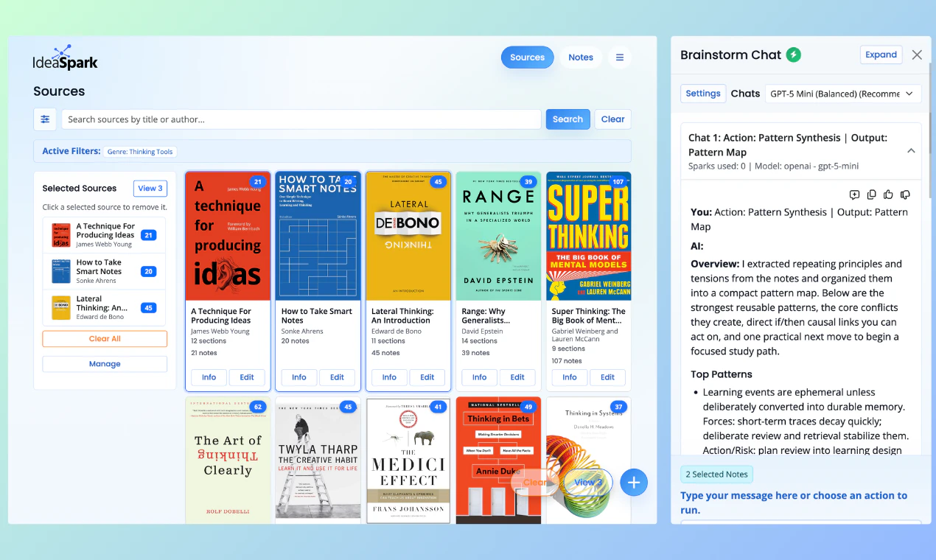Image resolution: width=936 pixels, height=560 pixels.
Task: Open Info for A Technique For Producing Ideas
Action: [209, 377]
